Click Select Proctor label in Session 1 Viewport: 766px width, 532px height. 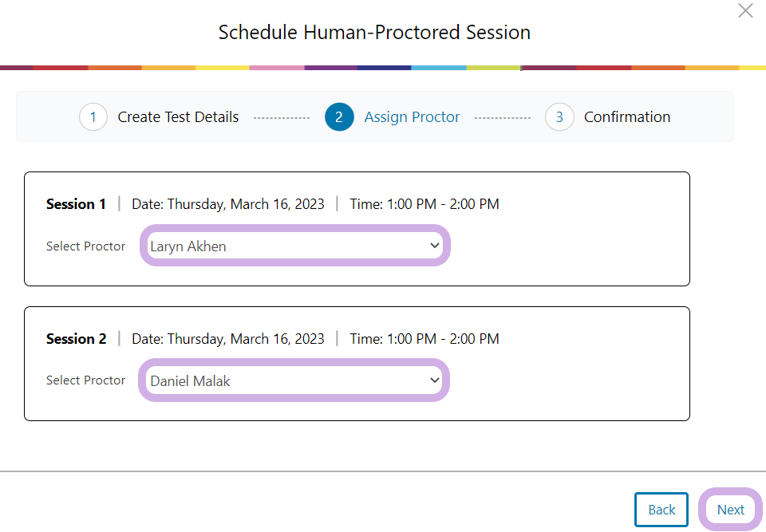tap(85, 246)
